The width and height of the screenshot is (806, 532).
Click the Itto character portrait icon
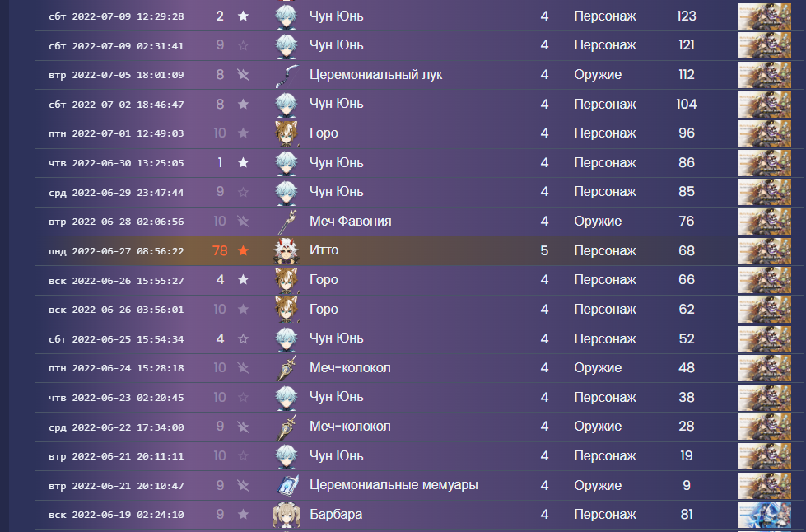click(x=287, y=251)
